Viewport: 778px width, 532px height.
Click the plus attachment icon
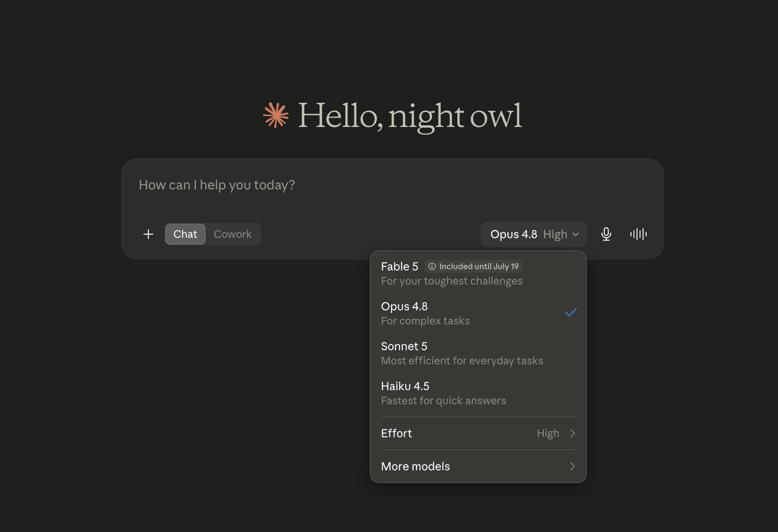[148, 234]
